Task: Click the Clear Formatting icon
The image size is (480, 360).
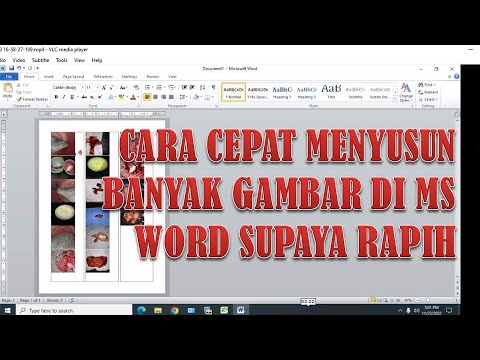Action: pos(136,87)
